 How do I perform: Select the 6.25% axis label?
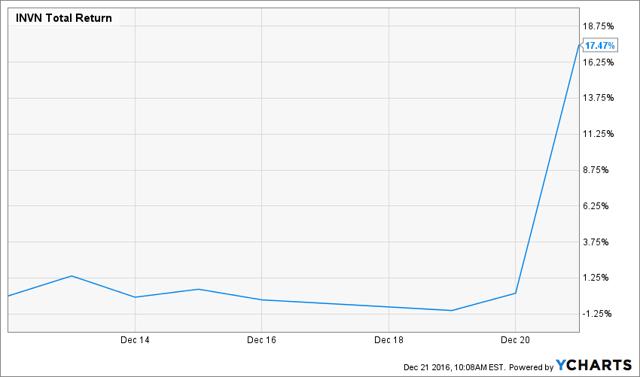click(597, 206)
